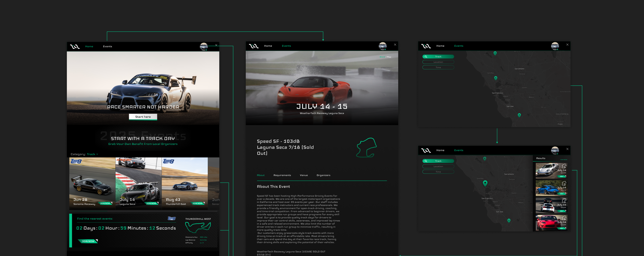Click the track outline icon on the red Miata result
The width and height of the screenshot is (644, 256).
[x=564, y=218]
